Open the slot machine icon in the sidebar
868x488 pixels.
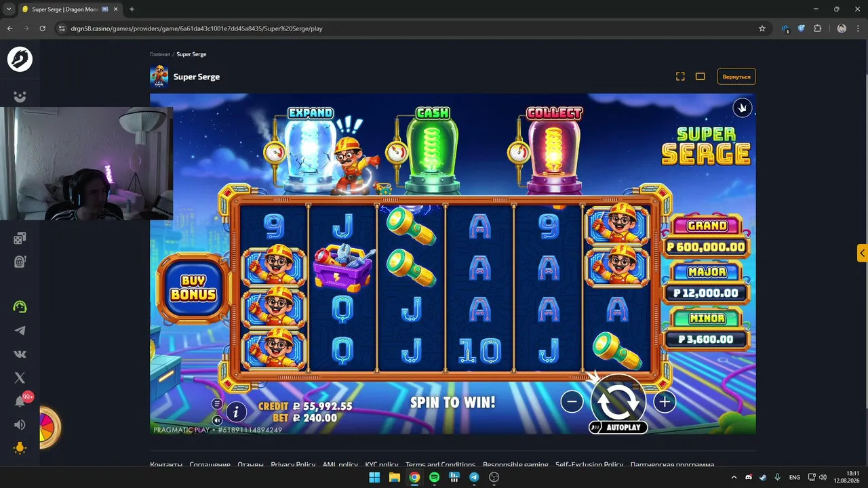pyautogui.click(x=20, y=262)
